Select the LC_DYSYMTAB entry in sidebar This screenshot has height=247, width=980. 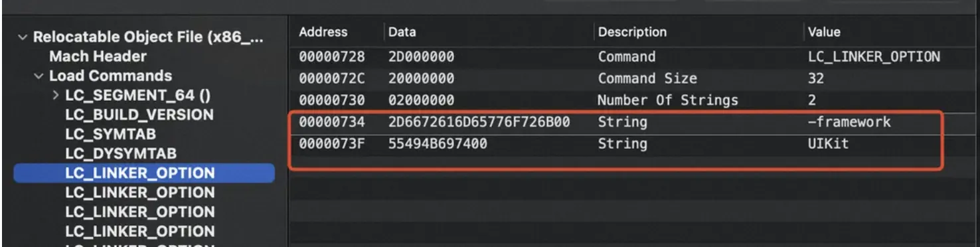coord(121,154)
